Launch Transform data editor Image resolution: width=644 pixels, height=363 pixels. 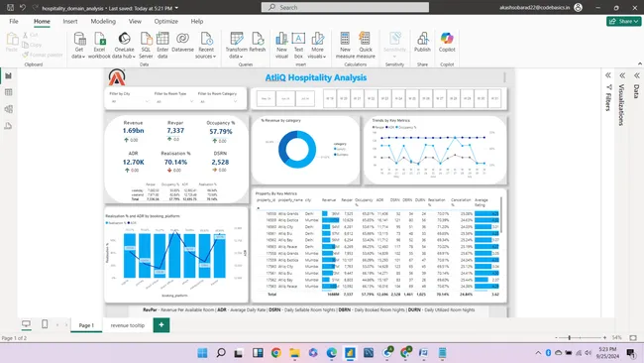coord(236,46)
